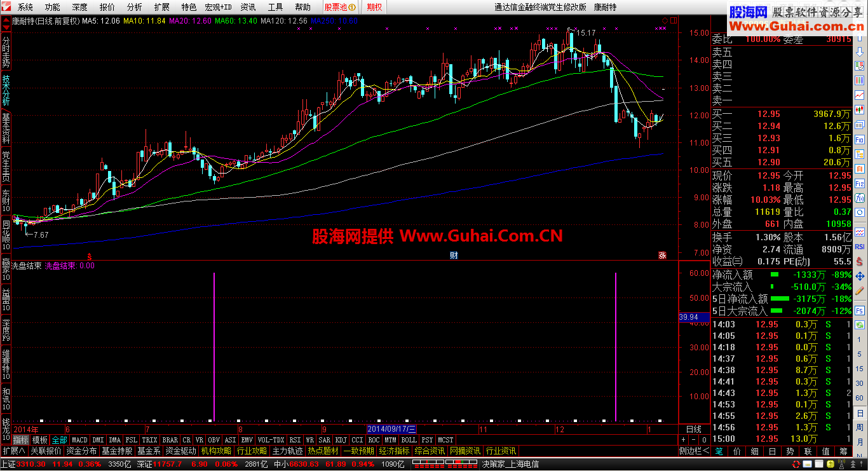Select the MACD indicator

[79, 440]
